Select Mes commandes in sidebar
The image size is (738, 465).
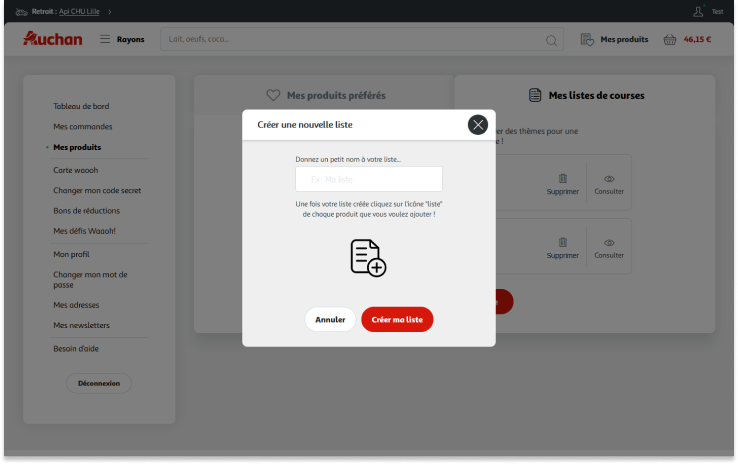click(x=83, y=127)
